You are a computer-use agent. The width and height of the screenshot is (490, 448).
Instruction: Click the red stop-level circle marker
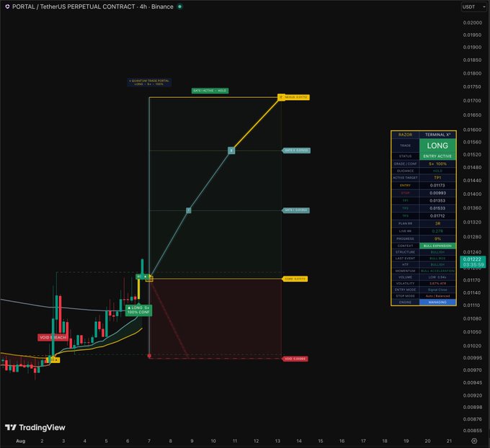[x=149, y=356]
